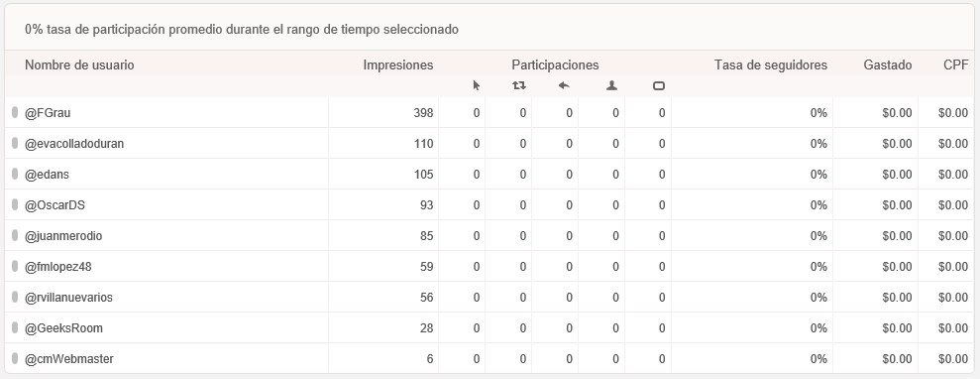Viewport: 980px width, 379px height.
Task: Toggle the status pill next to @GeeksRoom
Action: [15, 327]
